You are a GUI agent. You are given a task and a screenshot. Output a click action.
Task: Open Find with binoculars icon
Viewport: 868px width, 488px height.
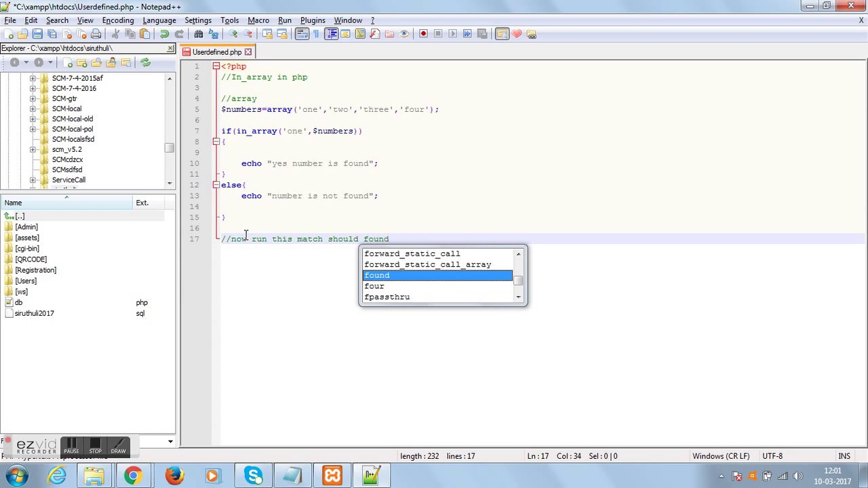tap(199, 34)
